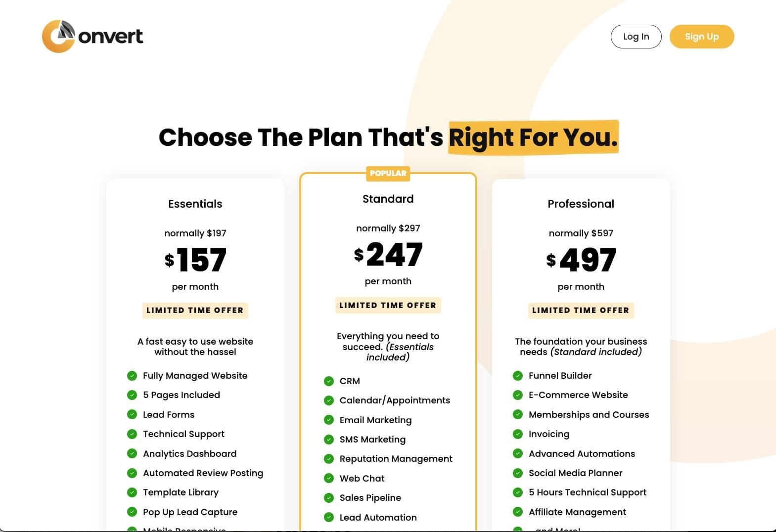776x532 pixels.
Task: Click the Standard plan $247 price
Action: coord(388,255)
